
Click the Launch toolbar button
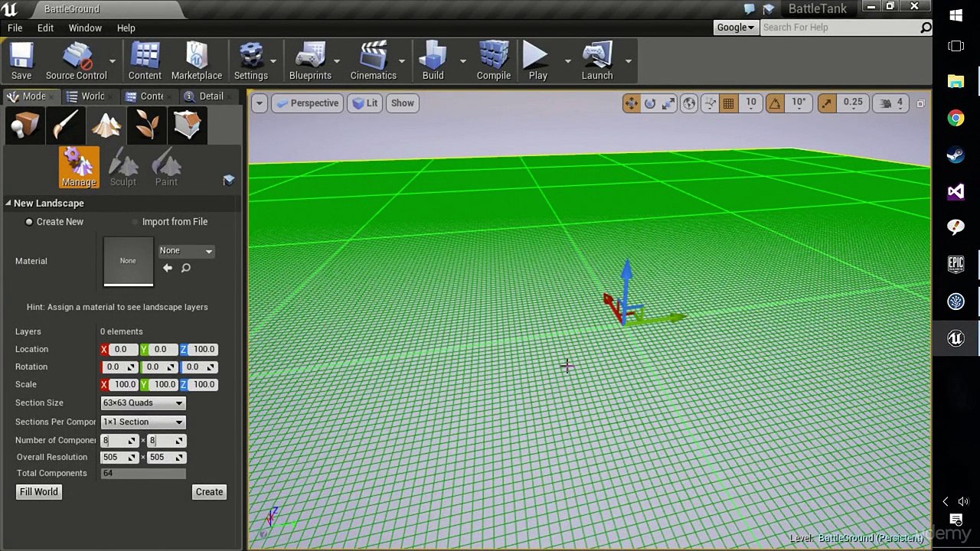pos(597,61)
